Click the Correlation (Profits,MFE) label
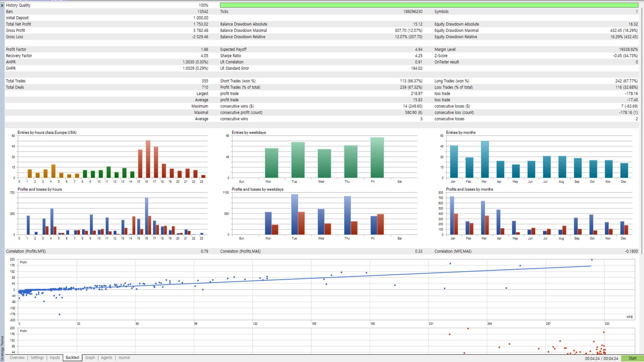 click(26, 251)
